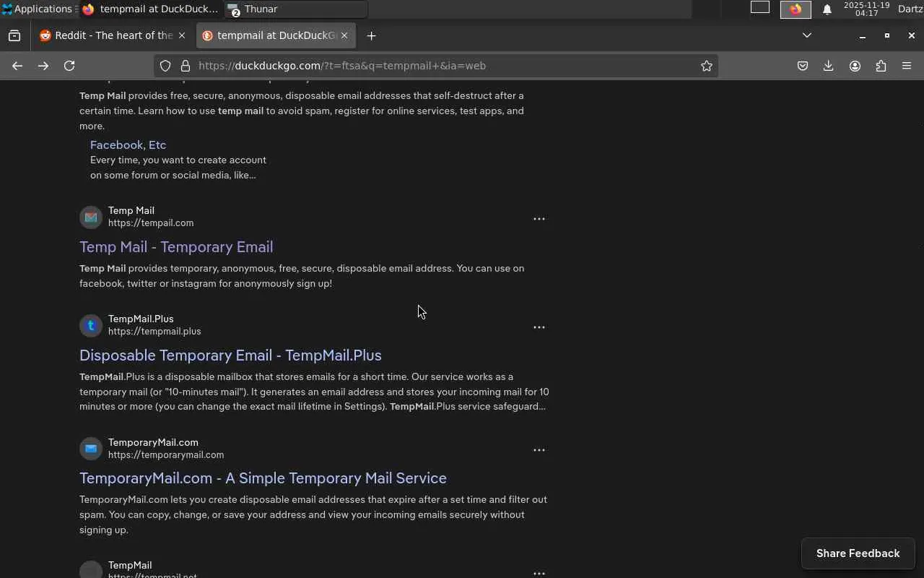The height and width of the screenshot is (578, 924).
Task: Select the Firefox tempmail taskbar entry
Action: point(150,9)
